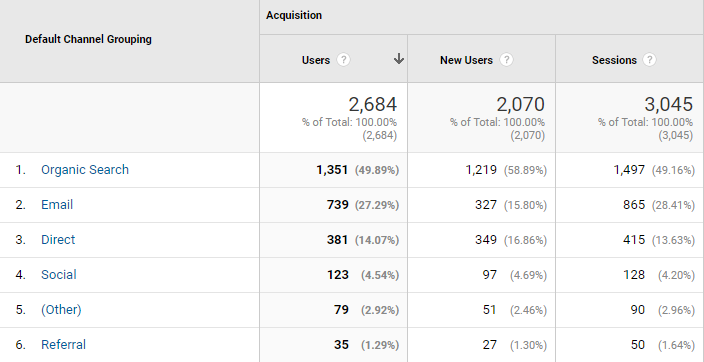
Task: Sort by the Sessions column header
Action: click(614, 60)
